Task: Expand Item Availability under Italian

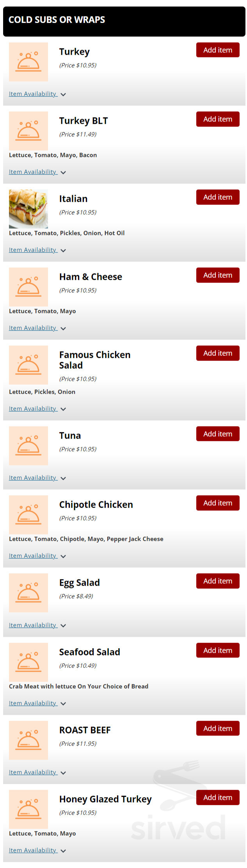Action: pyautogui.click(x=37, y=250)
